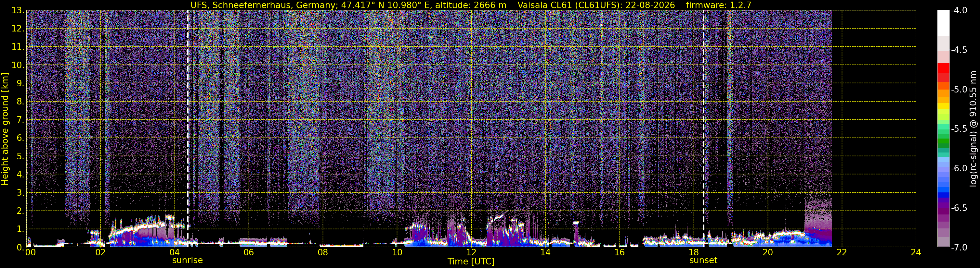Click the pale purple block after 21 UTC
980x268 pixels.
point(818,214)
